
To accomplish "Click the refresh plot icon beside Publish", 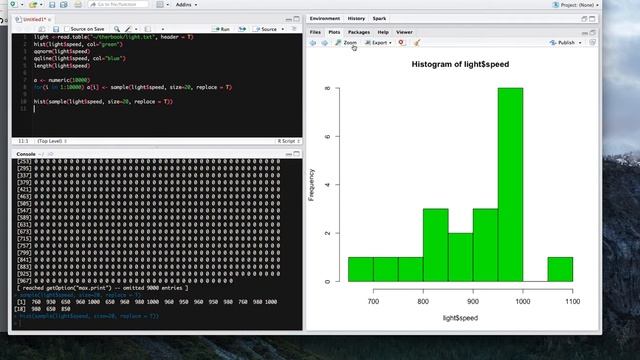I will [x=593, y=42].
